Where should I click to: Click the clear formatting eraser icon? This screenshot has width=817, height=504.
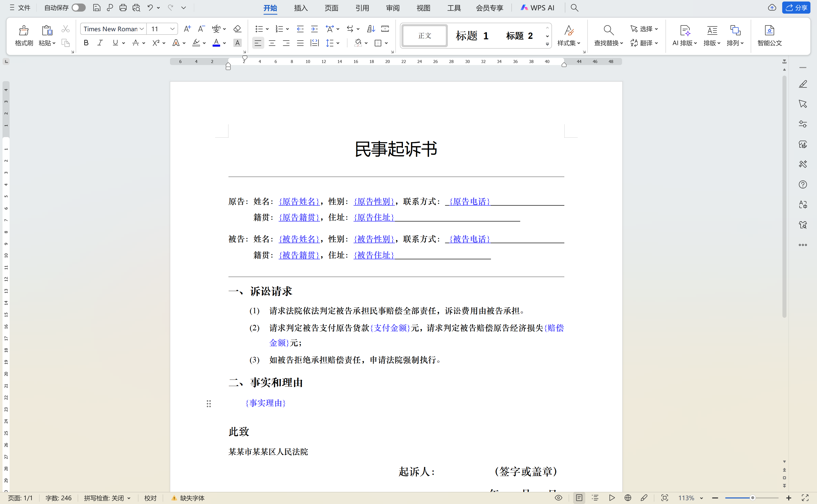coord(237,29)
